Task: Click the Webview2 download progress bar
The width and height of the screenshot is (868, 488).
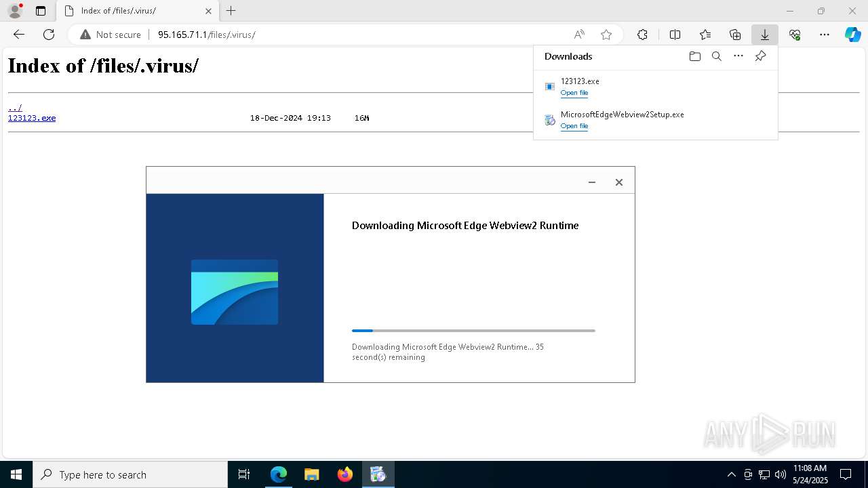Action: tap(473, 331)
